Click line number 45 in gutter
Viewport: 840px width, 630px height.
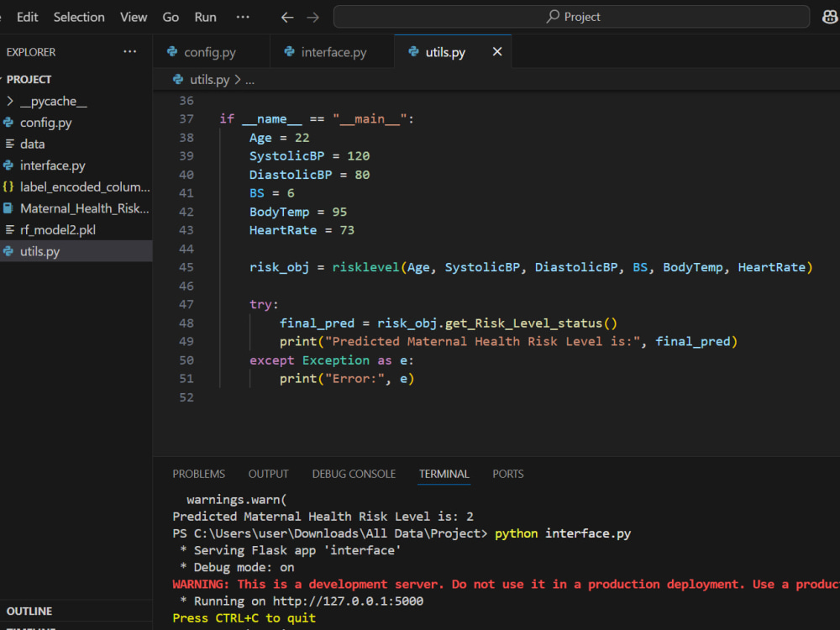[x=186, y=267]
